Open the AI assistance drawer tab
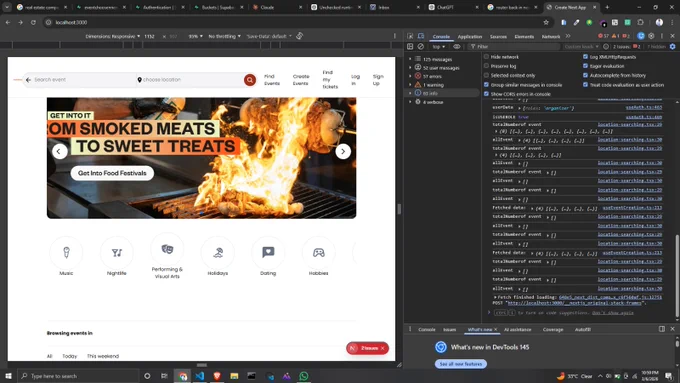This screenshot has width=680, height=383. (517, 330)
